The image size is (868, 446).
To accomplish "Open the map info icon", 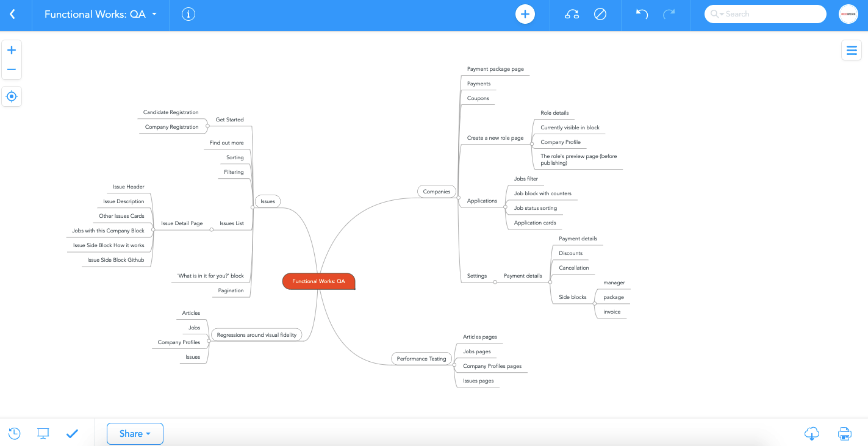I will [x=188, y=14].
